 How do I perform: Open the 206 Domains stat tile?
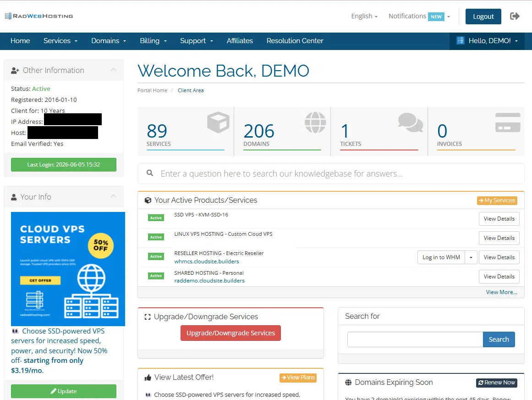(x=282, y=132)
